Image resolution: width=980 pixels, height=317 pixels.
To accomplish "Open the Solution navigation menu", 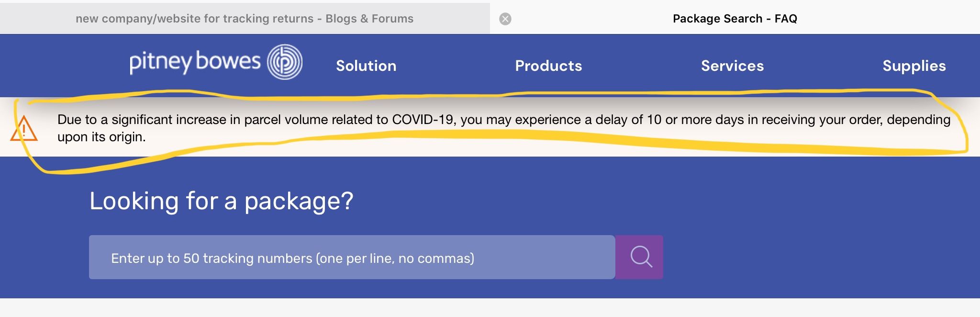I will [366, 66].
